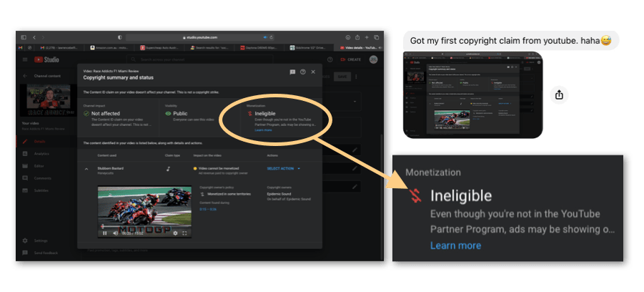Click the red dollar Ineligible icon in Studio dialog
644x292 pixels.
point(249,114)
